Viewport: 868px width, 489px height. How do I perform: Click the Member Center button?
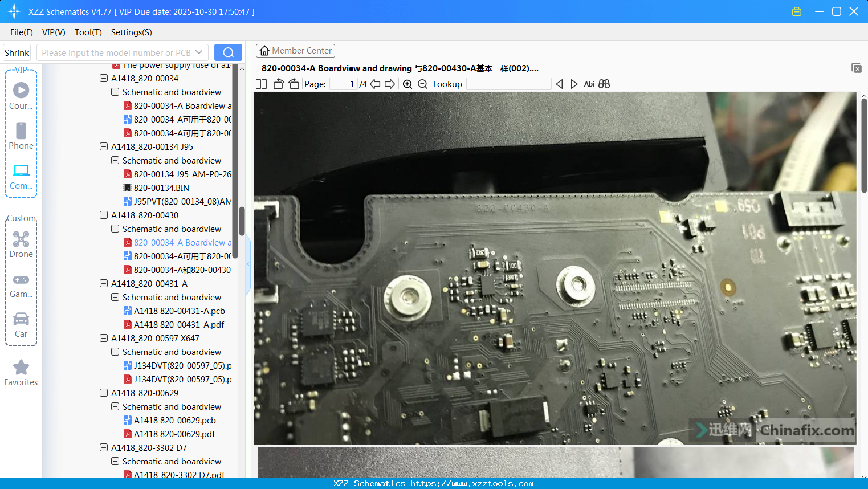click(x=295, y=51)
